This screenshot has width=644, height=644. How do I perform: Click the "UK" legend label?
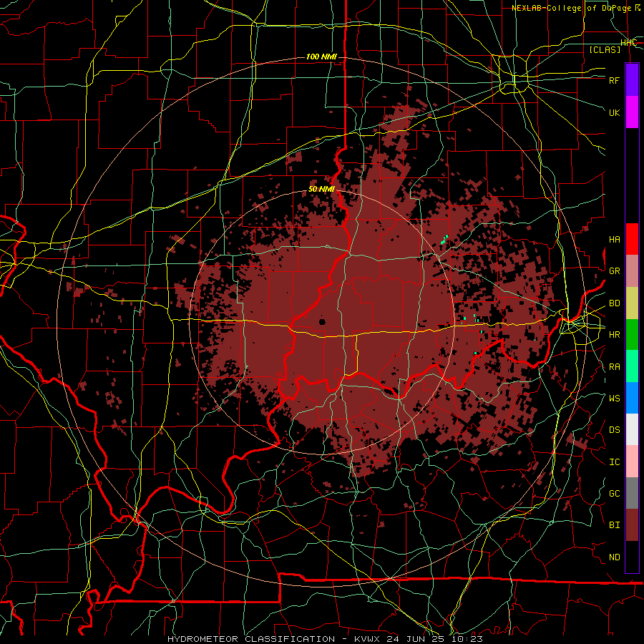click(x=615, y=112)
